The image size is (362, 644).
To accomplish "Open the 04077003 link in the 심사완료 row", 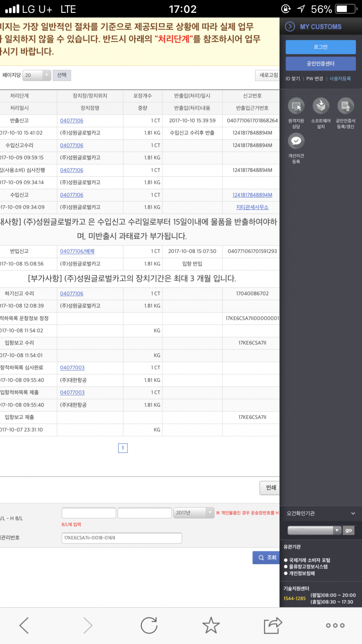I will pyautogui.click(x=72, y=368).
